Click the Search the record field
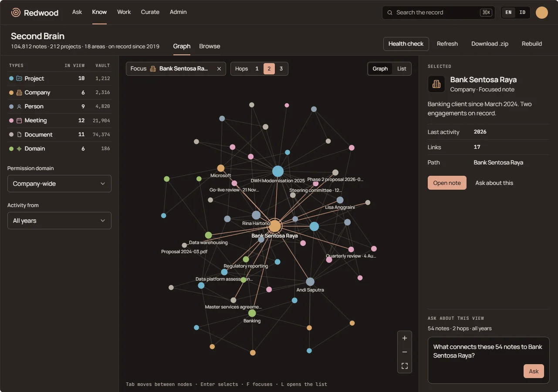The image size is (558, 392). [438, 13]
